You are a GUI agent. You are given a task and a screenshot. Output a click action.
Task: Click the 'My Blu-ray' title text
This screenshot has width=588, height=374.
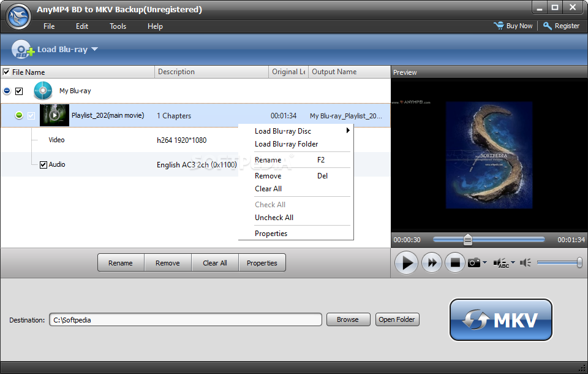(75, 91)
